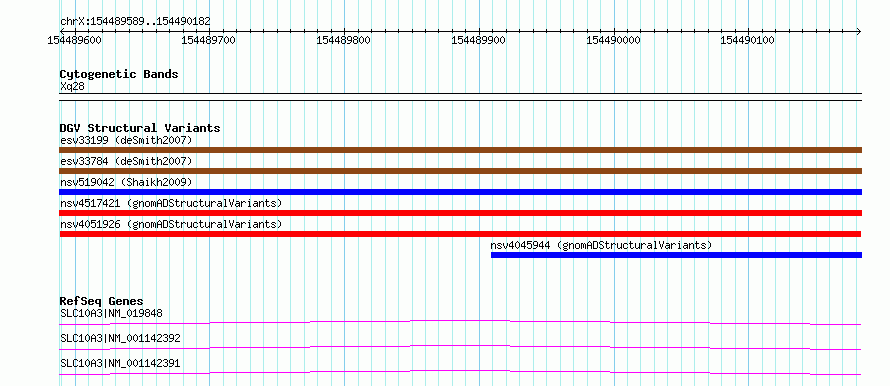Open transcript SLC10A3|NM_019848 label
This screenshot has height=386, width=890.
click(112, 313)
